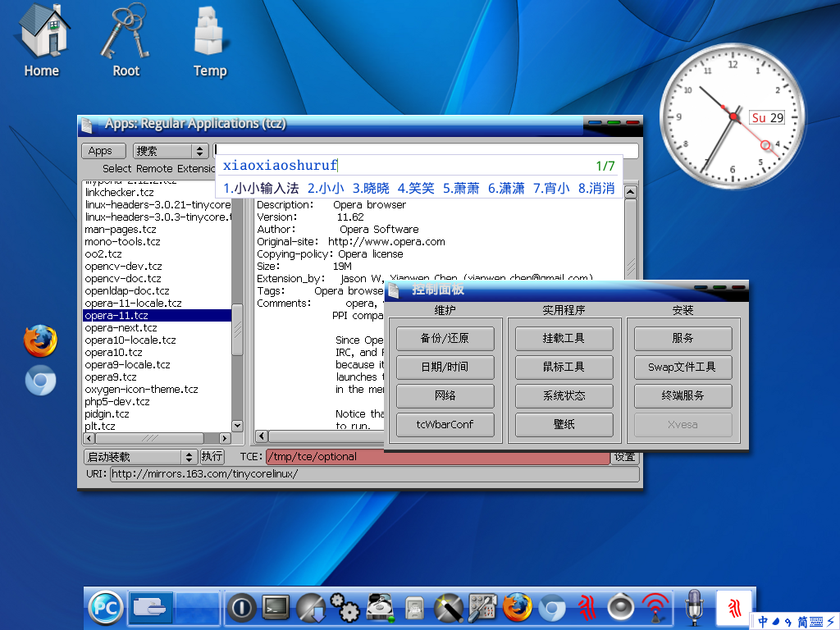This screenshot has width=840, height=630.
Task: Open the screwdriver control panel dock icon
Action: (482, 608)
